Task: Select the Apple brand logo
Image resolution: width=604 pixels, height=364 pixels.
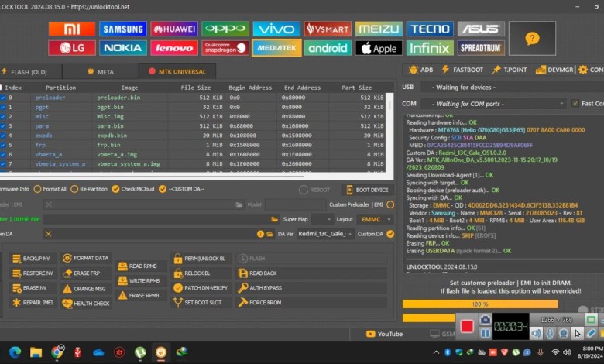Action: tap(379, 48)
